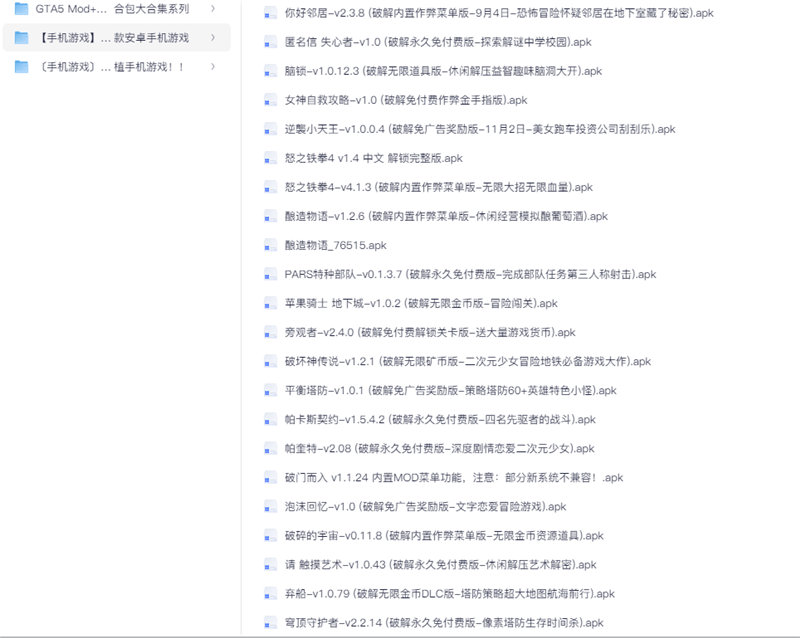Expand the GTA5 Mod+ 合包大合集系列 folder chevron
This screenshot has width=800, height=638.
(213, 9)
